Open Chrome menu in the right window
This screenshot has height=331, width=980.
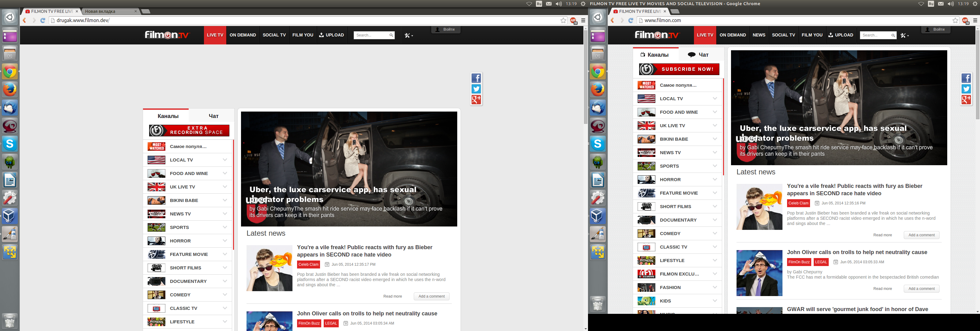point(975,20)
